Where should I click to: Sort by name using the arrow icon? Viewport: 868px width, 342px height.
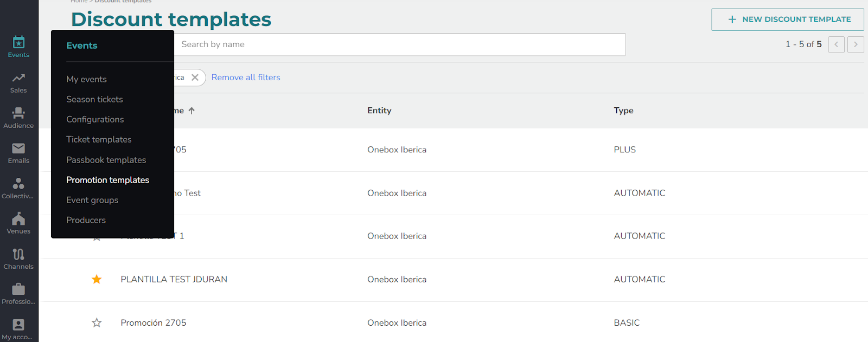pyautogui.click(x=192, y=111)
